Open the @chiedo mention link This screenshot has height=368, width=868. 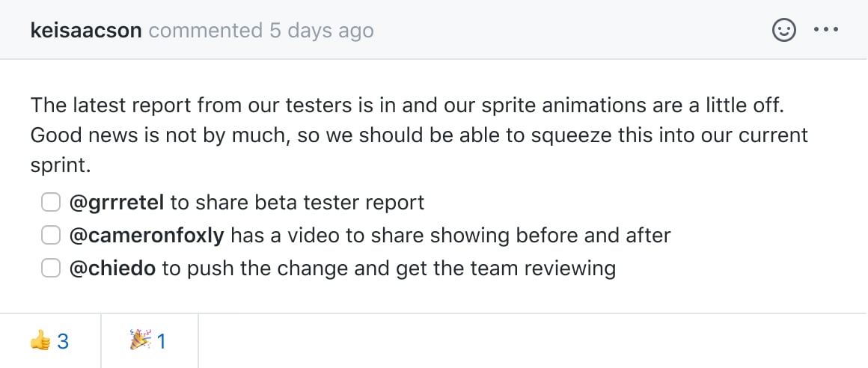(112, 269)
